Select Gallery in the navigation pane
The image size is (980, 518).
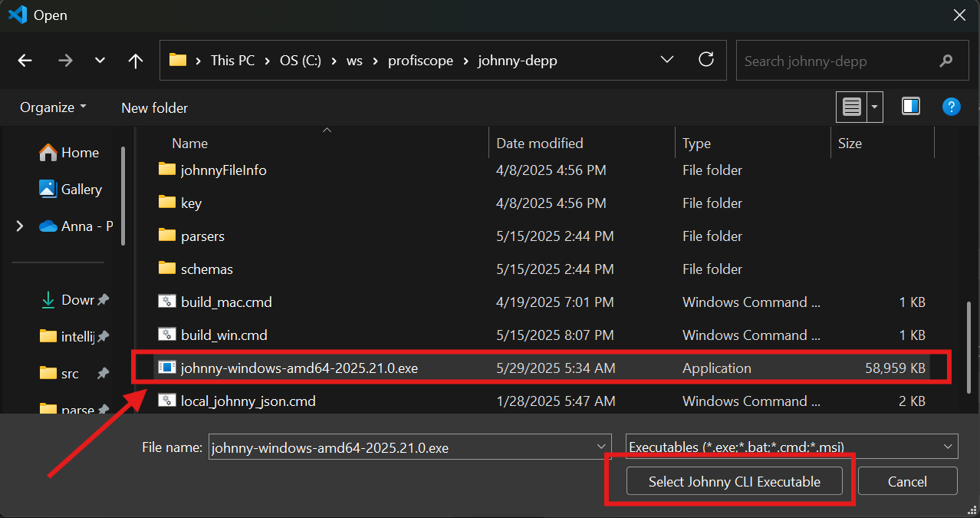71,189
